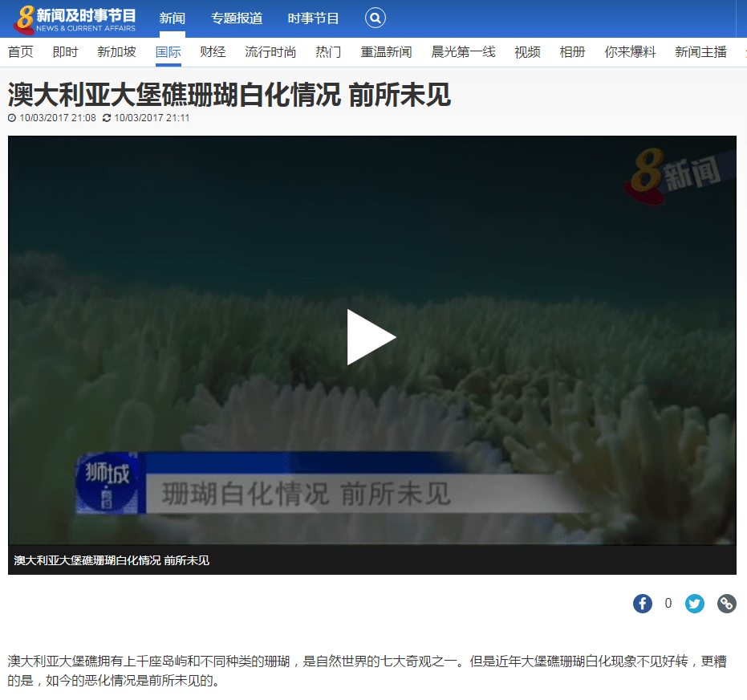Open the 重温新闻 category
This screenshot has width=747, height=700.
point(386,52)
